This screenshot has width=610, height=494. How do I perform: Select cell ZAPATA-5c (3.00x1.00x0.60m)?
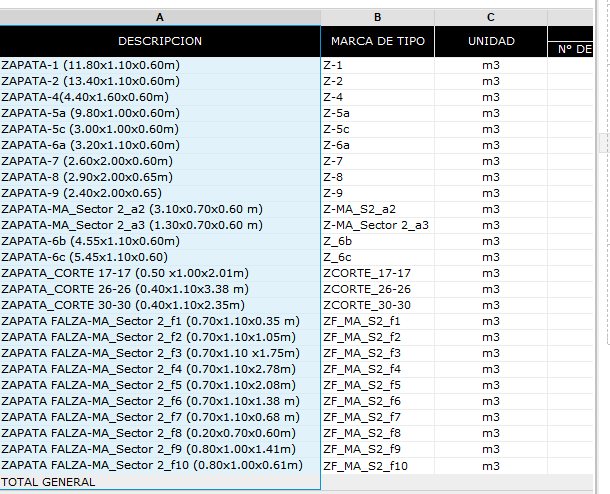coord(160,129)
